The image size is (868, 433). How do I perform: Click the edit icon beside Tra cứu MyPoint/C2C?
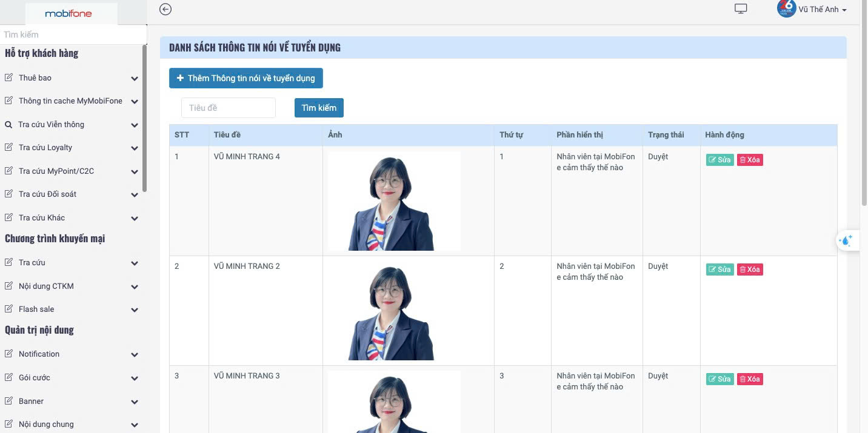tap(8, 171)
